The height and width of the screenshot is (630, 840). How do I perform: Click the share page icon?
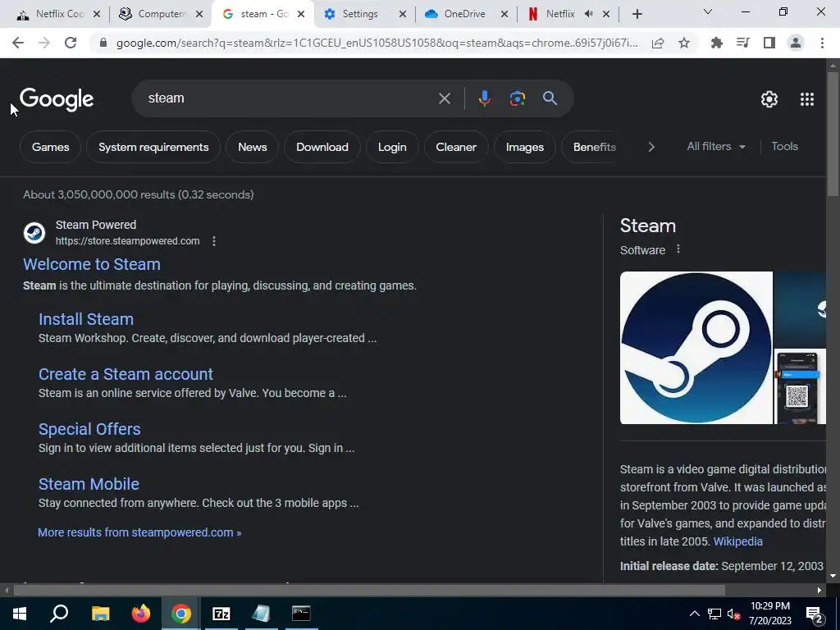(x=658, y=43)
